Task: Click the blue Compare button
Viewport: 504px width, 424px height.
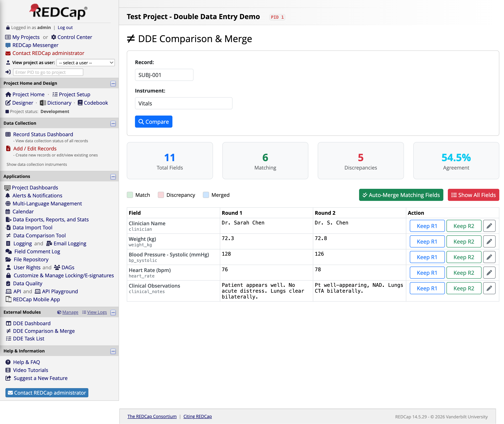Action: point(154,122)
